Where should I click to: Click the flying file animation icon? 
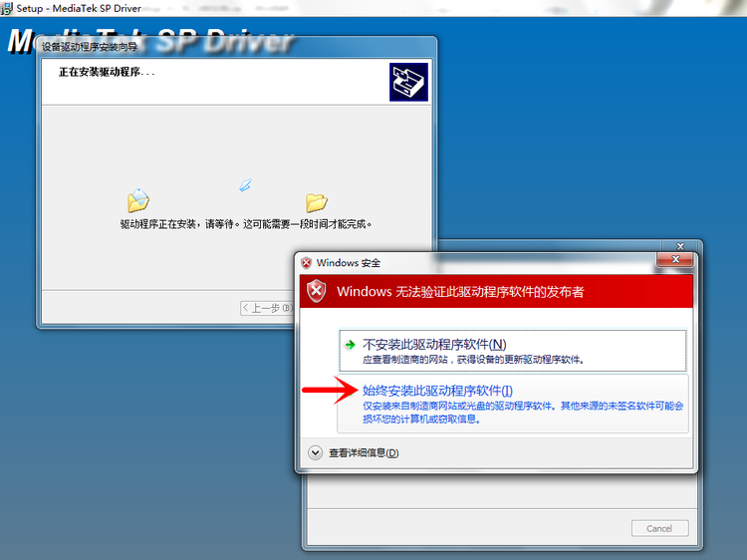pyautogui.click(x=245, y=185)
